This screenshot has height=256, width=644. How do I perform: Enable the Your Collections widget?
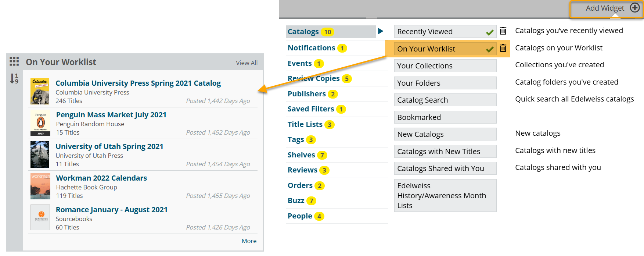[x=445, y=66]
